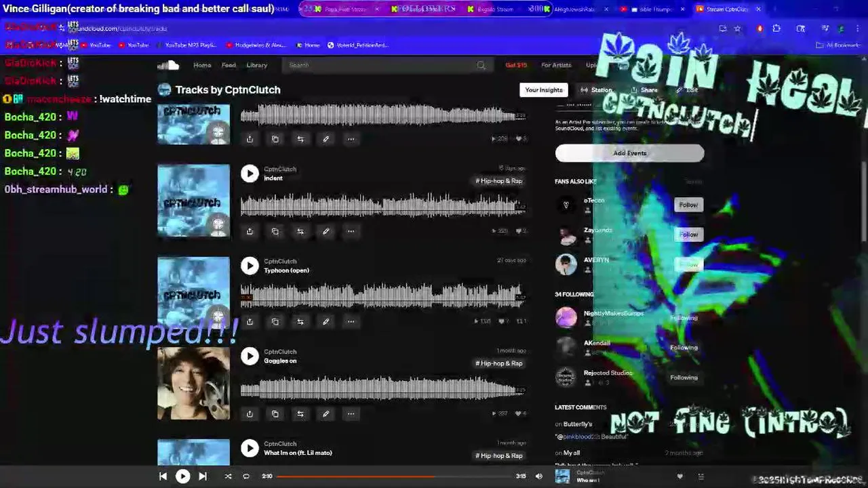Screen dimensions: 868x488
Task: Edit Goggles on with pencil icon
Action: click(x=325, y=413)
